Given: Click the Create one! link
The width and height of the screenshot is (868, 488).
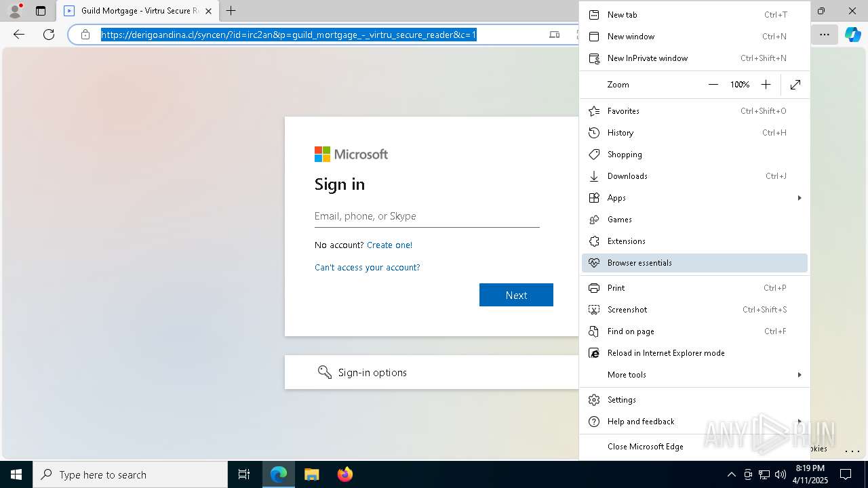Looking at the screenshot, I should pyautogui.click(x=389, y=245).
